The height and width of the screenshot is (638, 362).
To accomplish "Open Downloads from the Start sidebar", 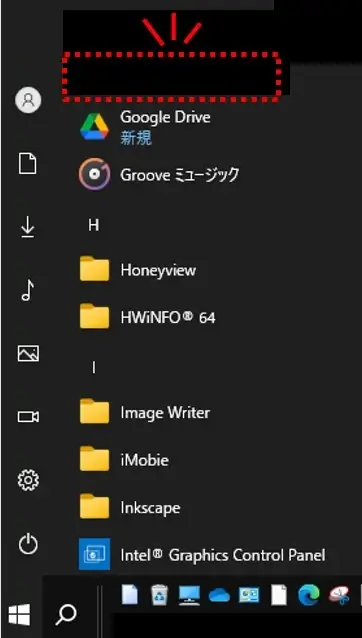I will [x=28, y=227].
